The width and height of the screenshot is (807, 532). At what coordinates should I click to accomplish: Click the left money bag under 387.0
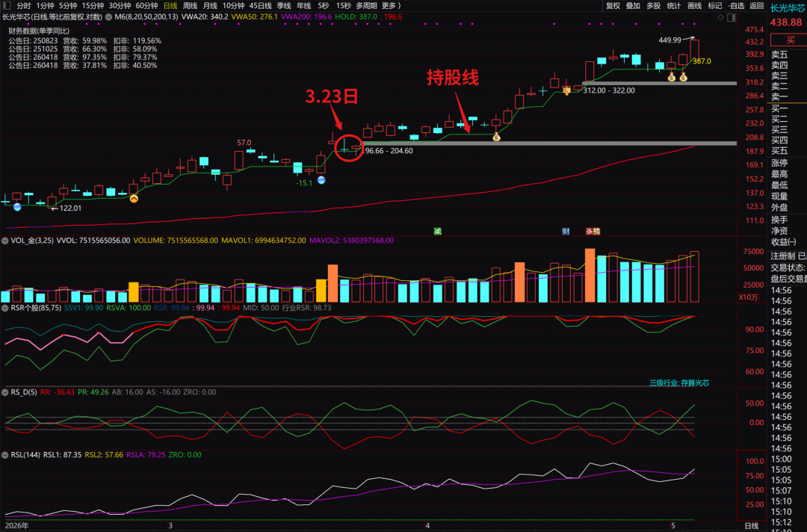coord(671,77)
